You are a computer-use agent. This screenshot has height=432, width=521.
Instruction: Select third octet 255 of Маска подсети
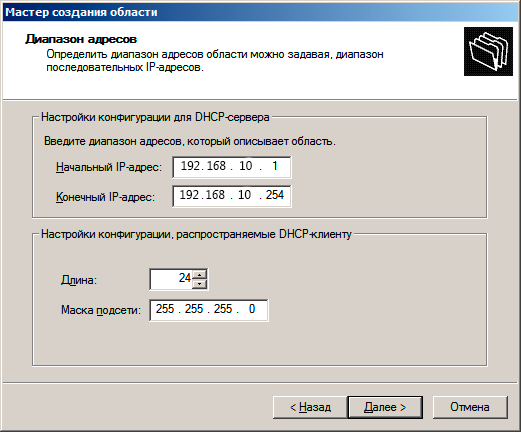(223, 309)
